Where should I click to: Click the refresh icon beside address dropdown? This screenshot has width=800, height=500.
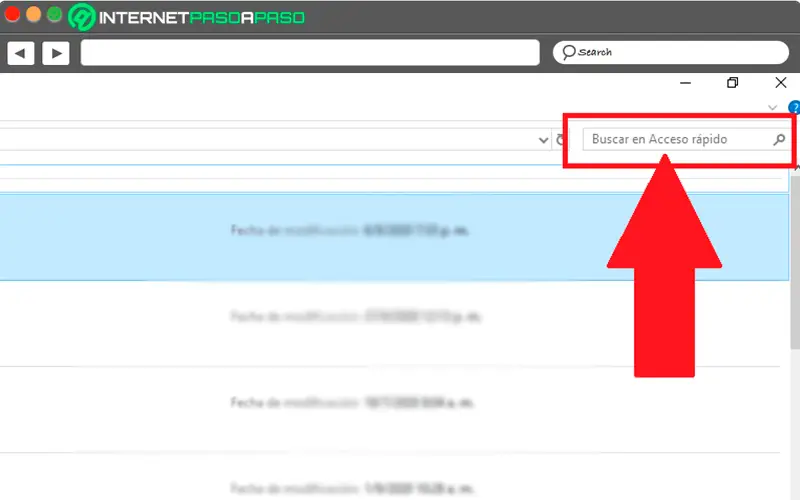[x=560, y=140]
